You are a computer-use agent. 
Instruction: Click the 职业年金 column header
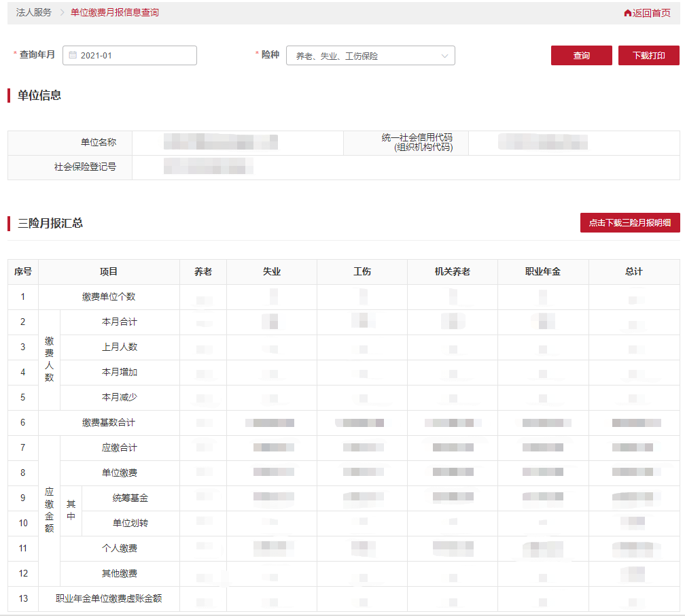[543, 272]
